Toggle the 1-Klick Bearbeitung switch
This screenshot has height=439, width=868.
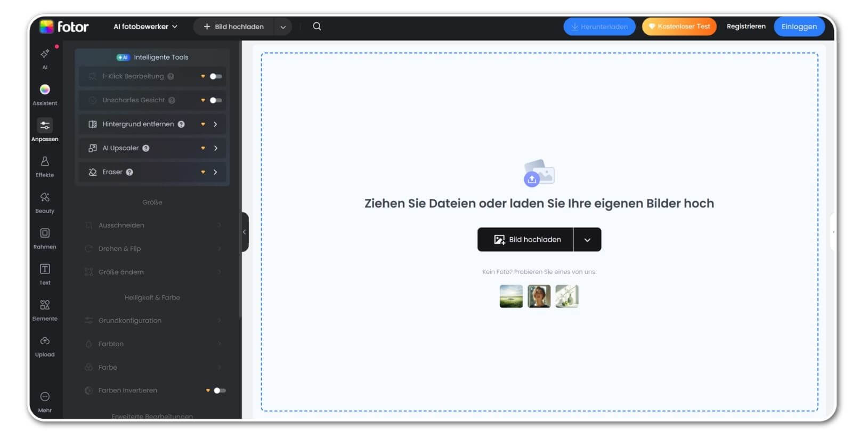click(x=215, y=76)
